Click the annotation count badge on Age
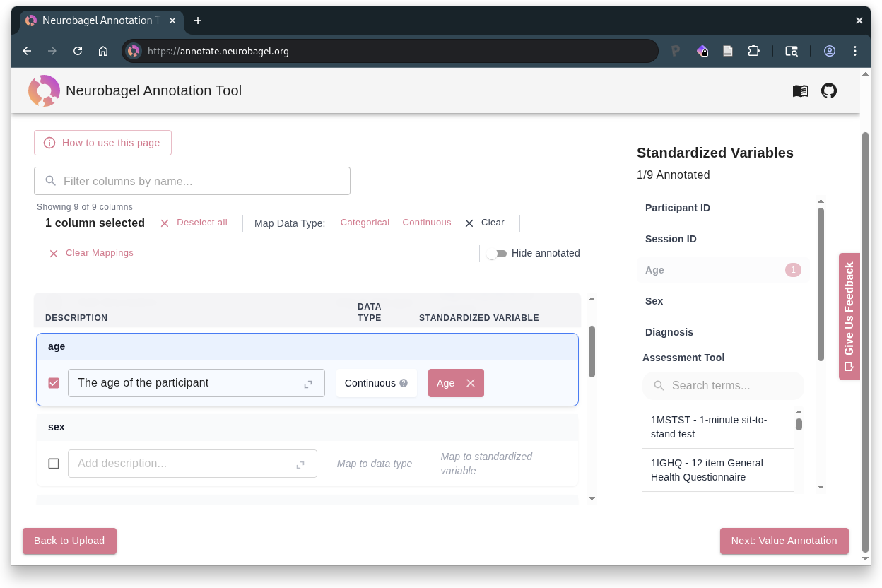Image resolution: width=882 pixels, height=588 pixels. tap(792, 269)
